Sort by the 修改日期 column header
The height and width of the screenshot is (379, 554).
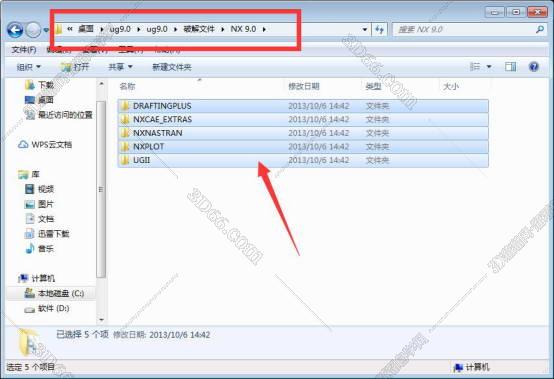point(304,86)
